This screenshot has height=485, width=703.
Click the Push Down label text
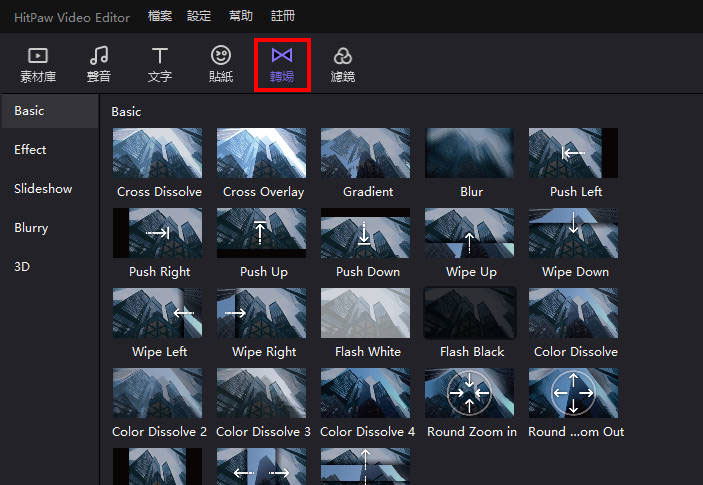click(x=368, y=272)
